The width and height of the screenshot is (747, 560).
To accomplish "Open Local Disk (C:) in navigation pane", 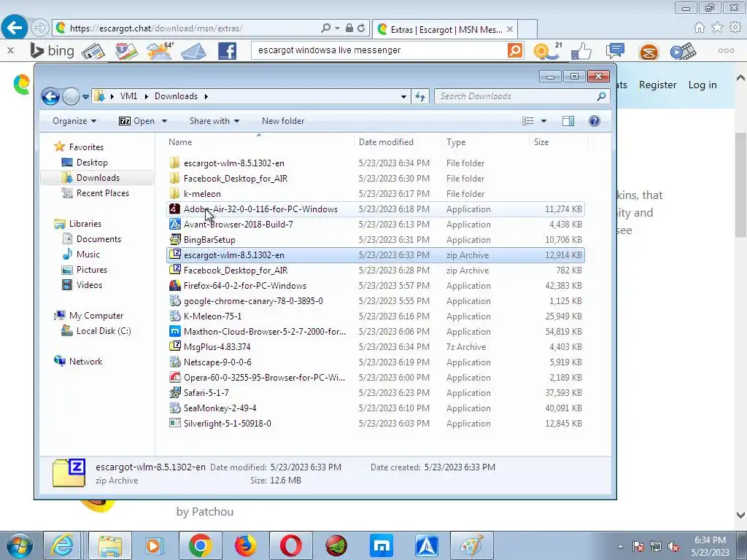I will coord(104,331).
